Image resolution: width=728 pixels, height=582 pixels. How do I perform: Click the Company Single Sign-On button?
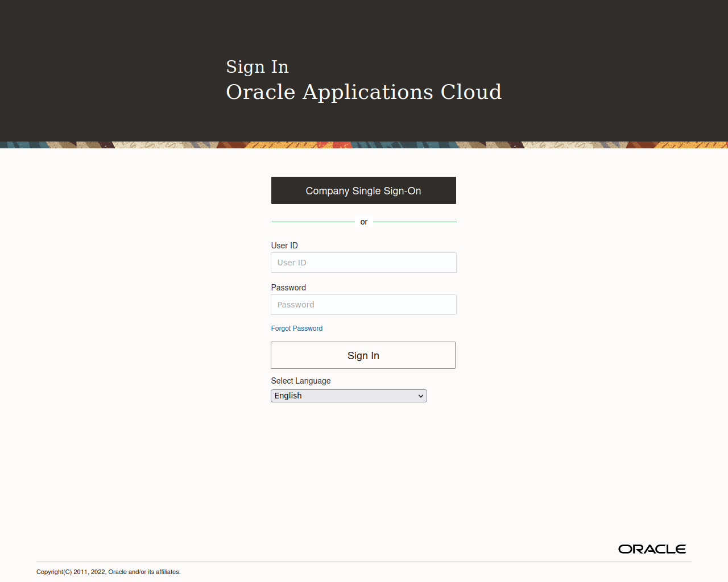[363, 190]
